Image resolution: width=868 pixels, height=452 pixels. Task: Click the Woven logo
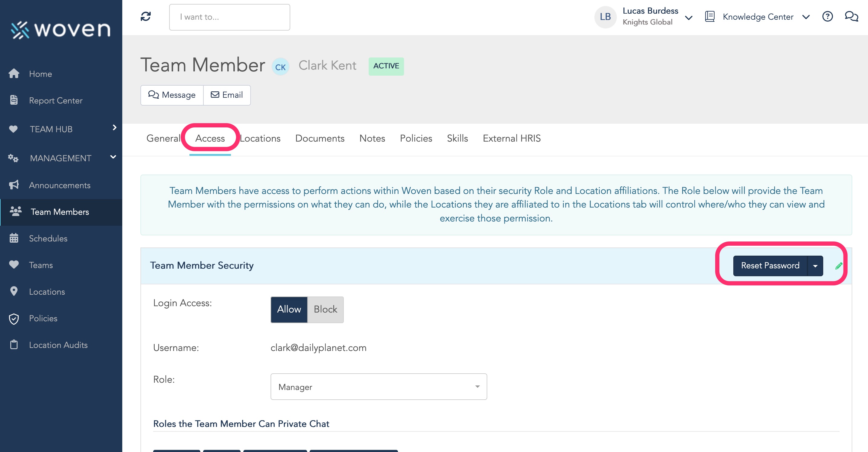click(x=61, y=30)
